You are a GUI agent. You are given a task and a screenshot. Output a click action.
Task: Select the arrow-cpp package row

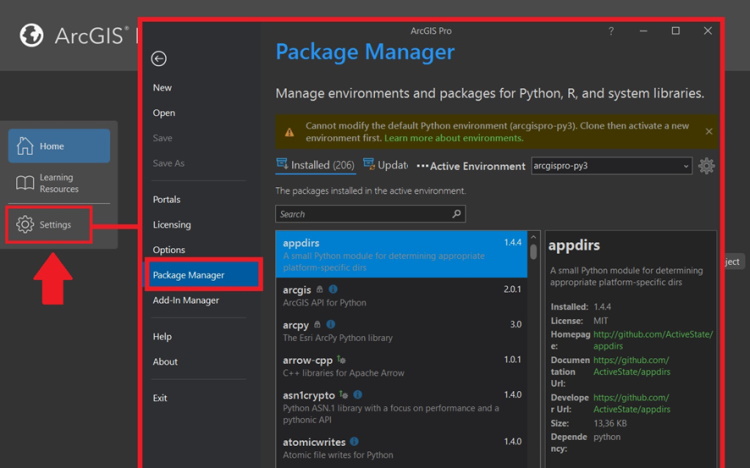pos(401,366)
